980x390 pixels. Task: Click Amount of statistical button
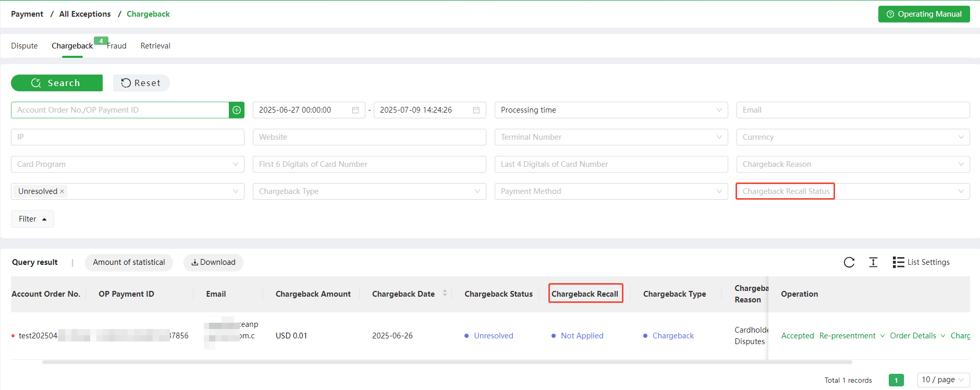(129, 262)
